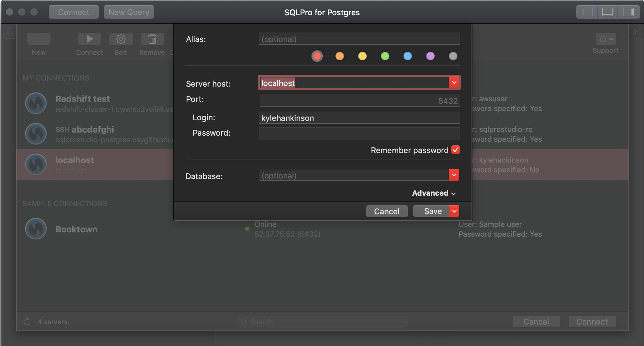
Task: Select the Booktown sample connection name
Action: tap(76, 229)
